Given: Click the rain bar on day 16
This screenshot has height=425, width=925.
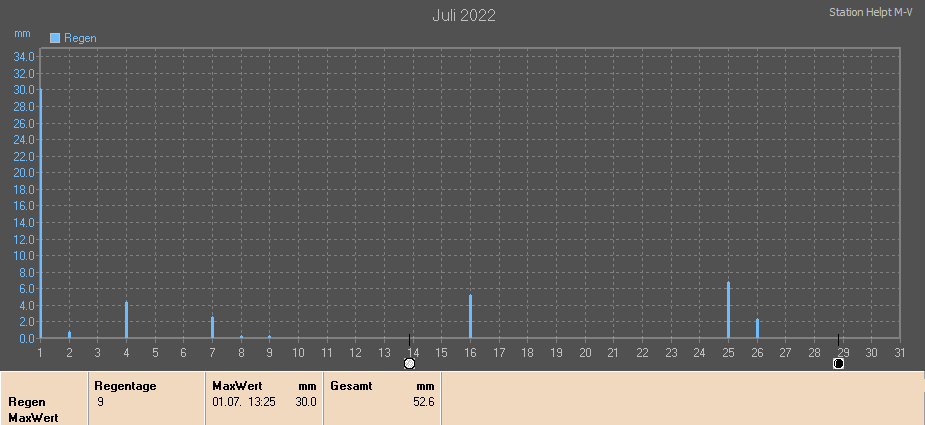Looking at the screenshot, I should coord(470,316).
